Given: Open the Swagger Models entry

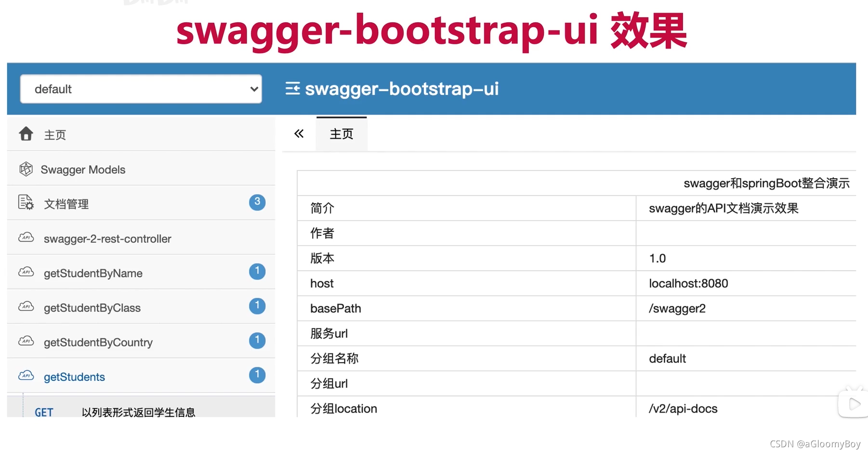Looking at the screenshot, I should click(141, 169).
